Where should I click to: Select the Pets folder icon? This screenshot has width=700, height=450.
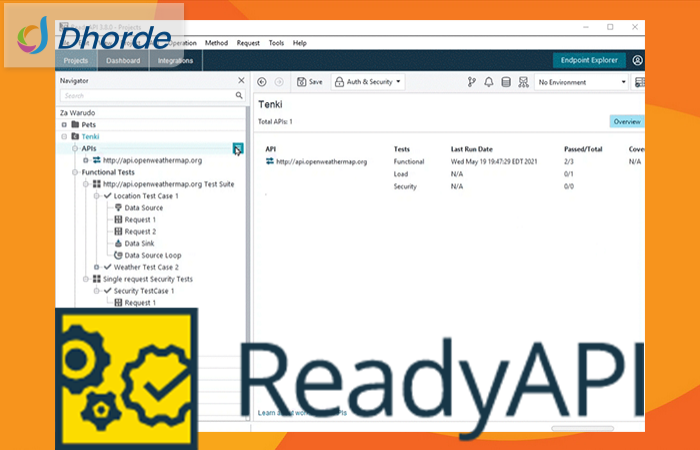(x=75, y=125)
